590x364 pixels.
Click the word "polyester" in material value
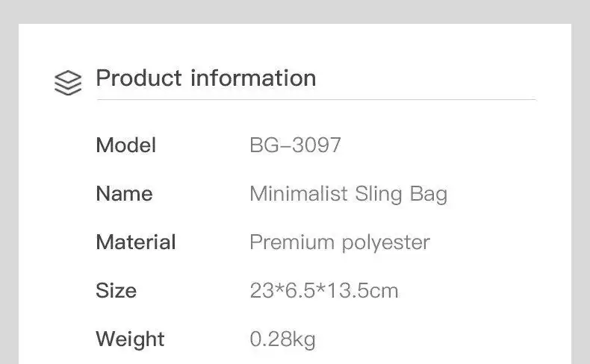[386, 243]
